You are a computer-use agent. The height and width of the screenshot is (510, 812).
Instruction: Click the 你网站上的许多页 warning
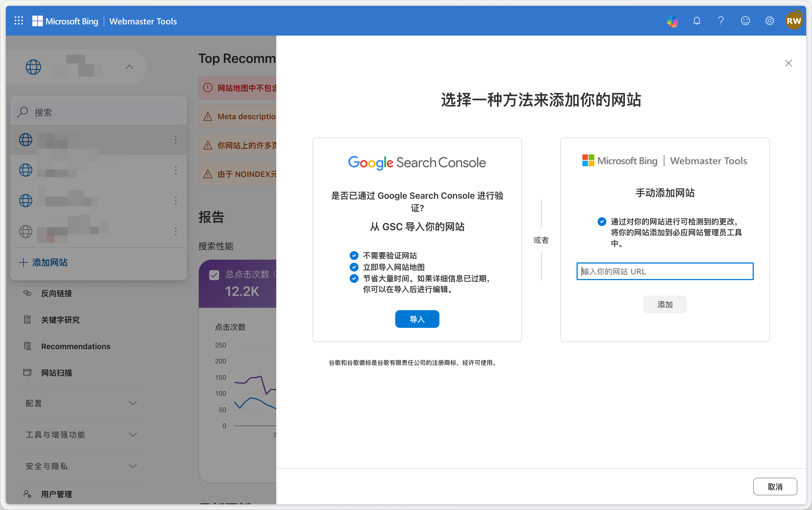(237, 145)
